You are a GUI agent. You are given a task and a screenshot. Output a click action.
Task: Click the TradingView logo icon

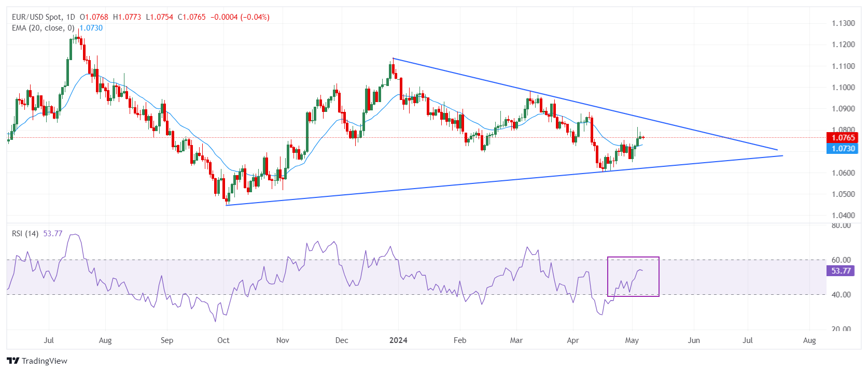pyautogui.click(x=13, y=361)
